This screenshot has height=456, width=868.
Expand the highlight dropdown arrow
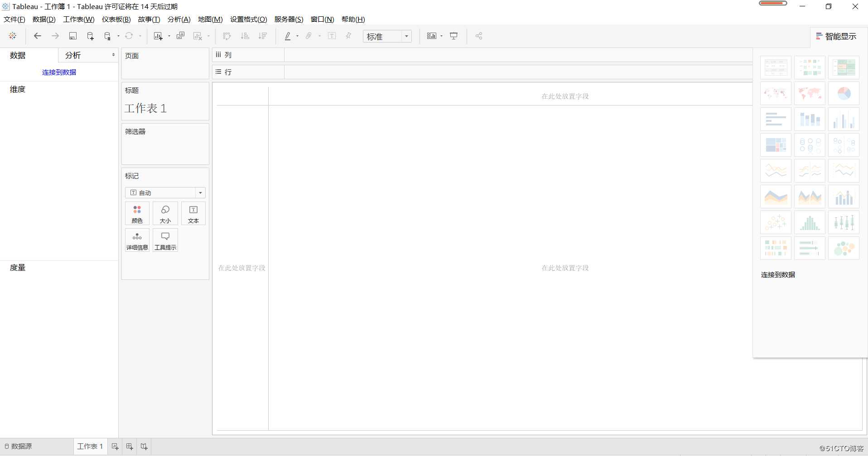297,36
